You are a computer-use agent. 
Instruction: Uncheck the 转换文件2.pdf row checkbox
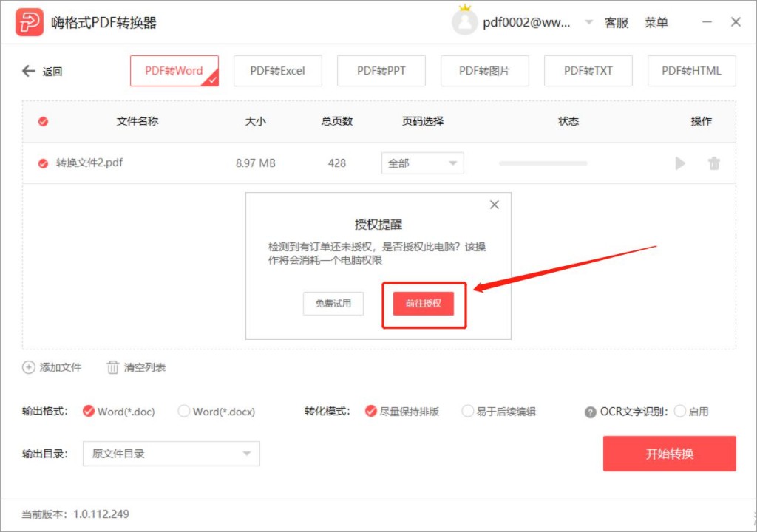coord(43,163)
